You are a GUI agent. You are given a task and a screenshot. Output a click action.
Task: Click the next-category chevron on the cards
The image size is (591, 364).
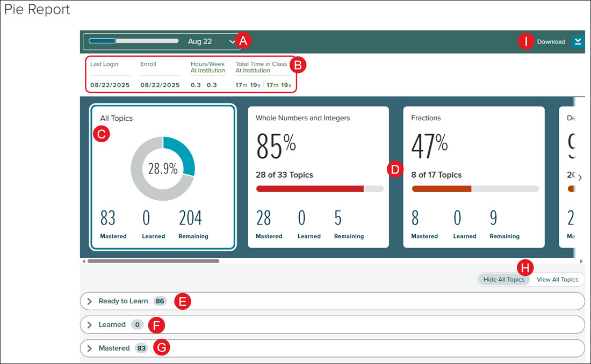point(580,178)
